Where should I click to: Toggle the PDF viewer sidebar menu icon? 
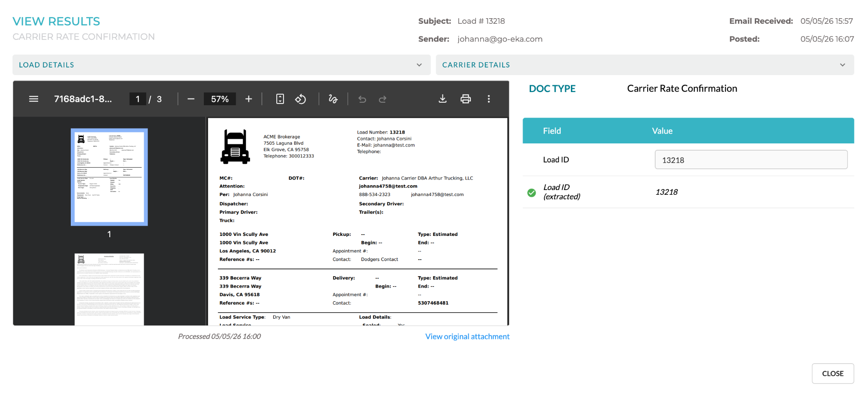tap(33, 99)
